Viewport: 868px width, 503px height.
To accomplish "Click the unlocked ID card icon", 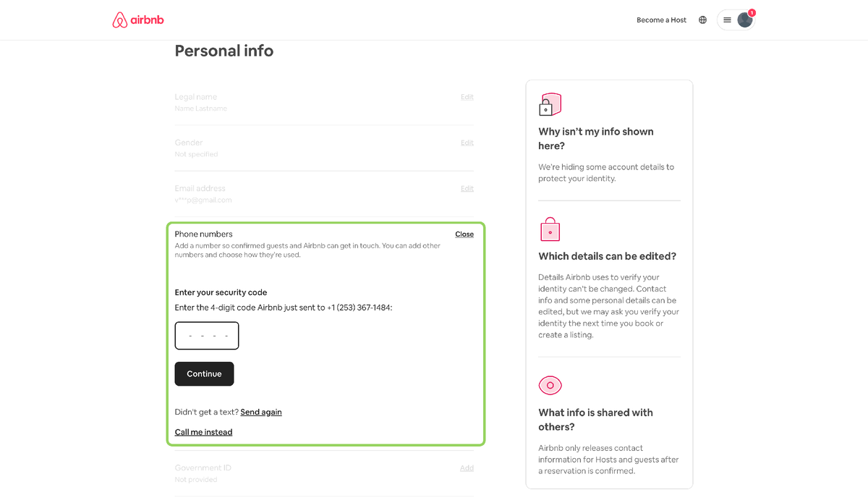I will (550, 103).
